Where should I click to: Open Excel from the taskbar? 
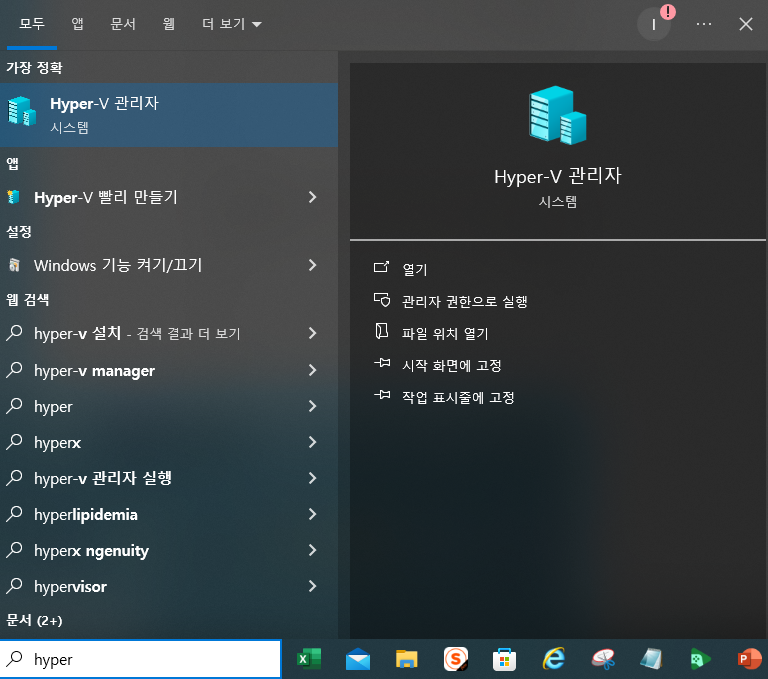click(x=309, y=659)
